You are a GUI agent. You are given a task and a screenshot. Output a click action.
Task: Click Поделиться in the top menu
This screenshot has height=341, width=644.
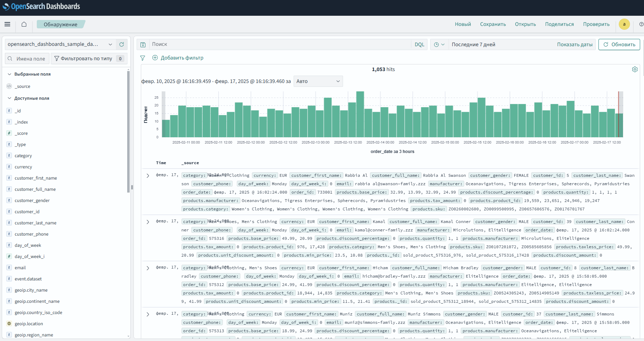tap(559, 24)
